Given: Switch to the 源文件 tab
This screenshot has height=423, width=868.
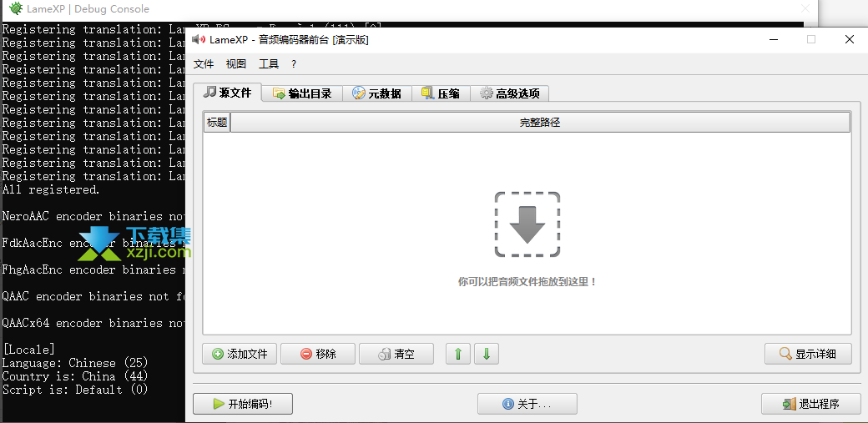Looking at the screenshot, I should [228, 93].
